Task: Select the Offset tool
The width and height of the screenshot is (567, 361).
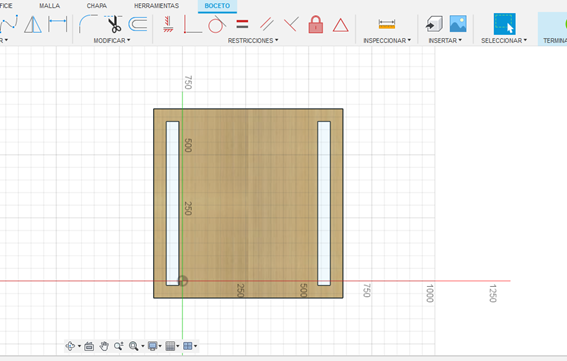Action: point(138,24)
